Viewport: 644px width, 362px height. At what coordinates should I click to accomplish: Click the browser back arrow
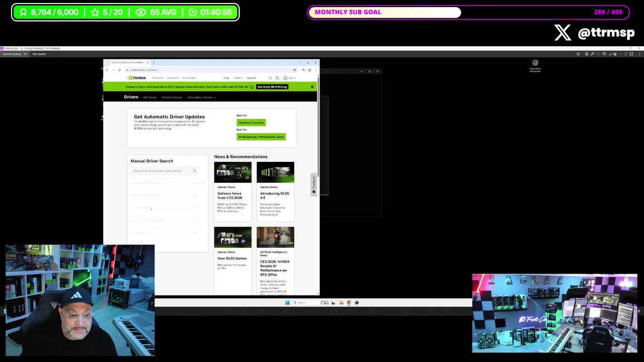tap(107, 70)
